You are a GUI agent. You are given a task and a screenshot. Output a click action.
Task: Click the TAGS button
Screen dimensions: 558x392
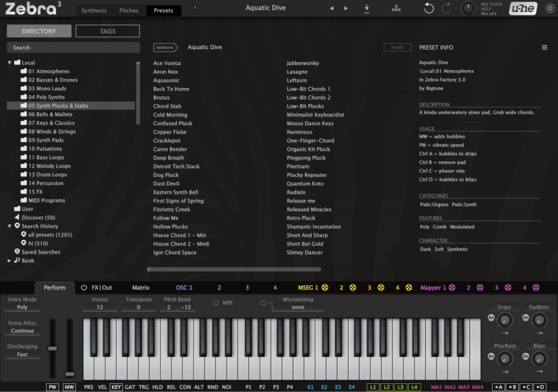[x=107, y=31]
